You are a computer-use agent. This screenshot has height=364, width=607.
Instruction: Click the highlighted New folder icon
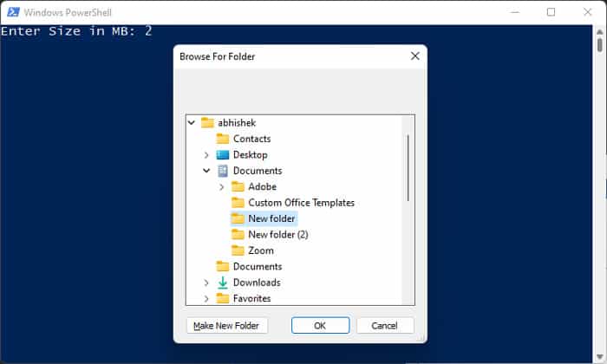[x=238, y=218]
